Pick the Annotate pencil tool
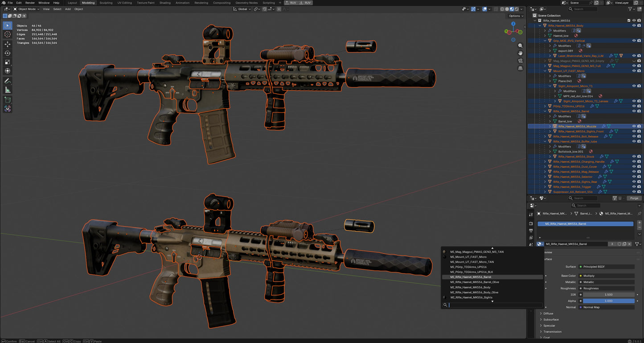Viewport: 644px width, 343px height. coord(8,81)
